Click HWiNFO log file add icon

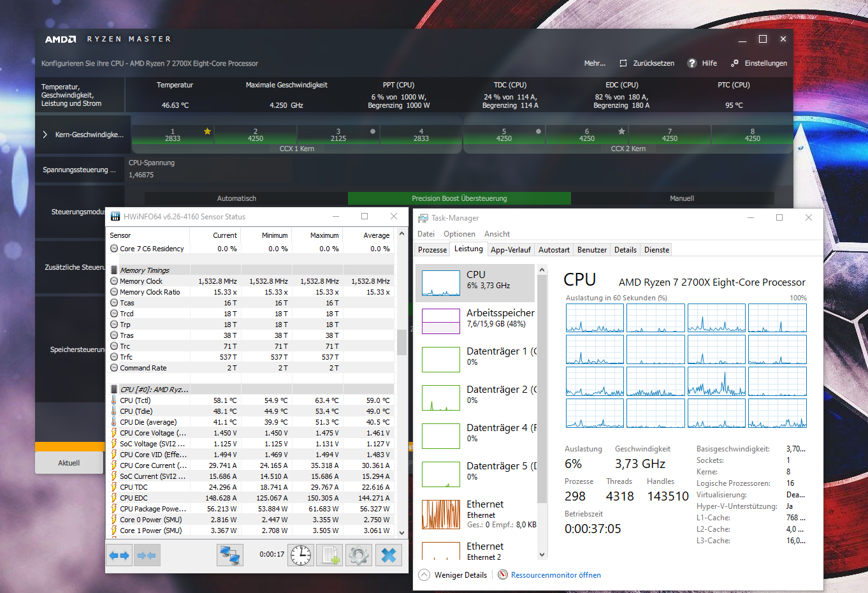(330, 555)
